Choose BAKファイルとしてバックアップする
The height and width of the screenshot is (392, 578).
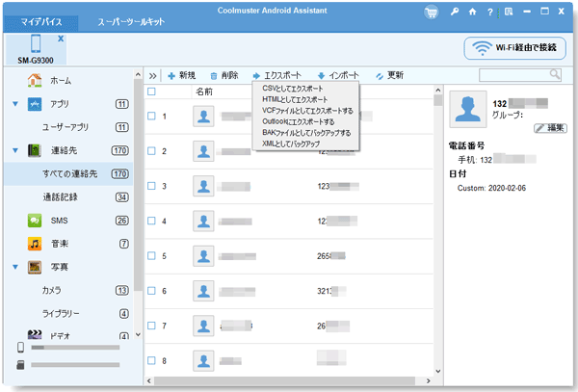[306, 133]
